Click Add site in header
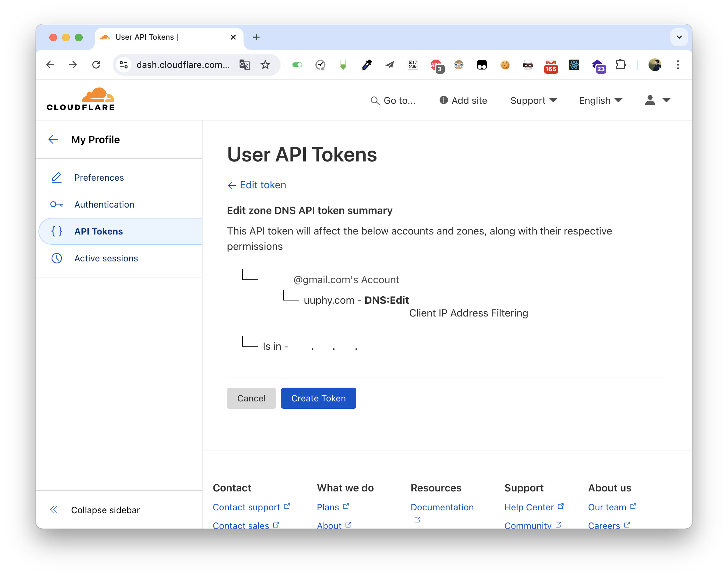This screenshot has width=728, height=576. [463, 101]
